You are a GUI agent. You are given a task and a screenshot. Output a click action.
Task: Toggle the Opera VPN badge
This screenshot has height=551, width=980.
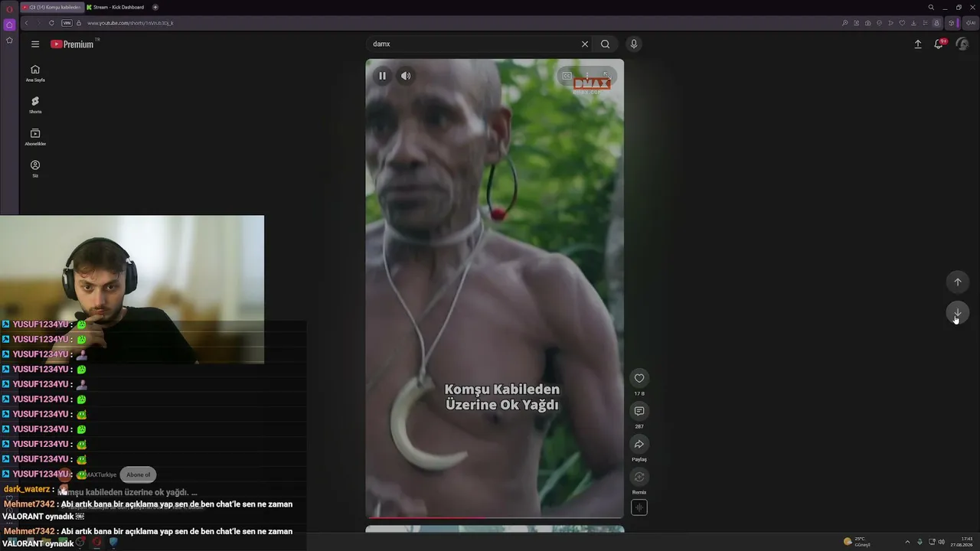click(67, 23)
